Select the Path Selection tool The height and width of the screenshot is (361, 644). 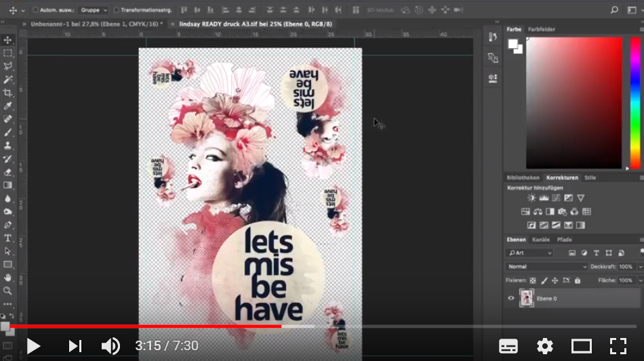tap(8, 251)
